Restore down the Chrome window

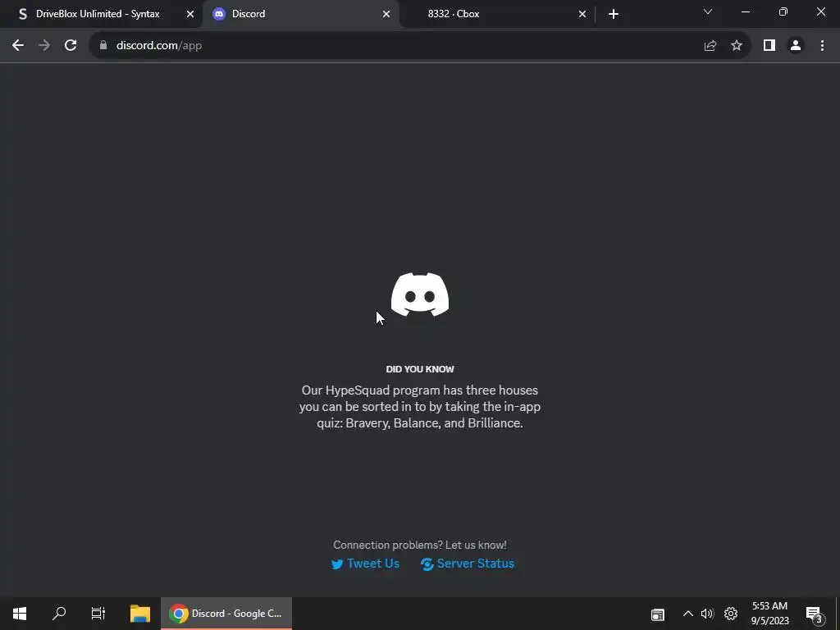click(x=783, y=11)
